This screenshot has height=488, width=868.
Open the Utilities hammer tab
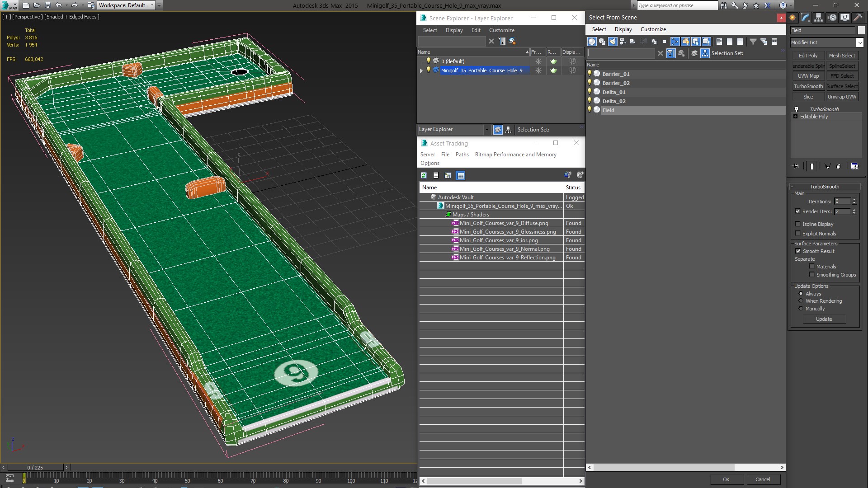click(858, 18)
